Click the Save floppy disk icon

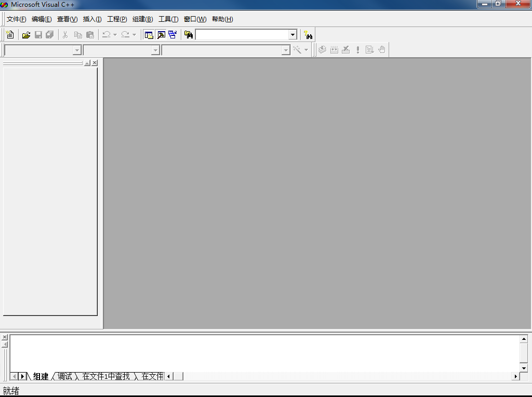coord(38,35)
